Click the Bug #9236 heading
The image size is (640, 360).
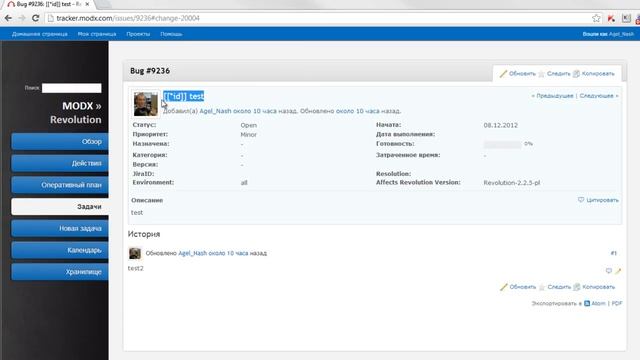coord(150,71)
